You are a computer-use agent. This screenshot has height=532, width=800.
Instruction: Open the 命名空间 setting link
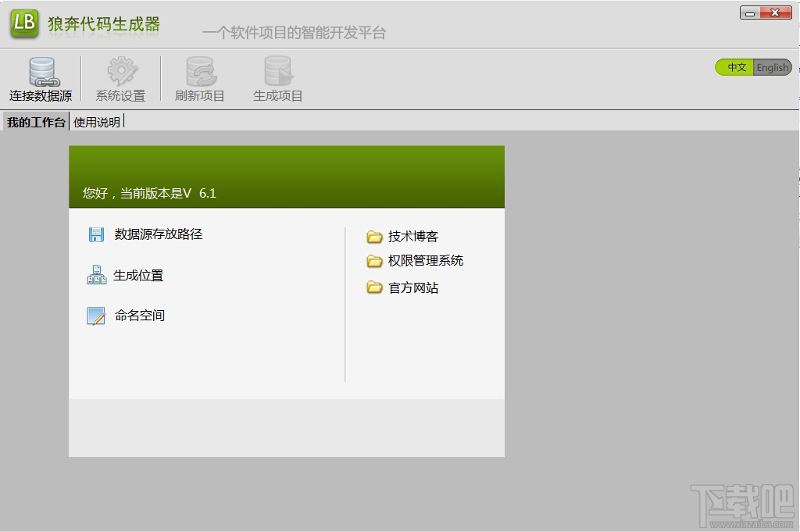[x=140, y=316]
